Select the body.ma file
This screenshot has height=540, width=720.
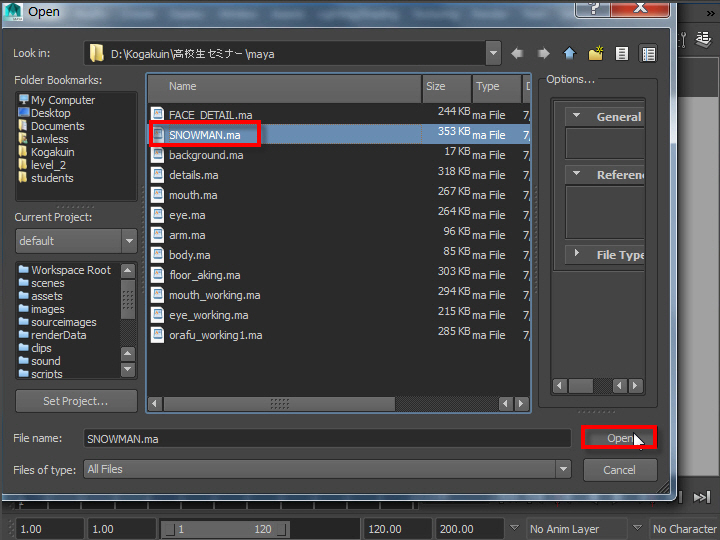[188, 255]
